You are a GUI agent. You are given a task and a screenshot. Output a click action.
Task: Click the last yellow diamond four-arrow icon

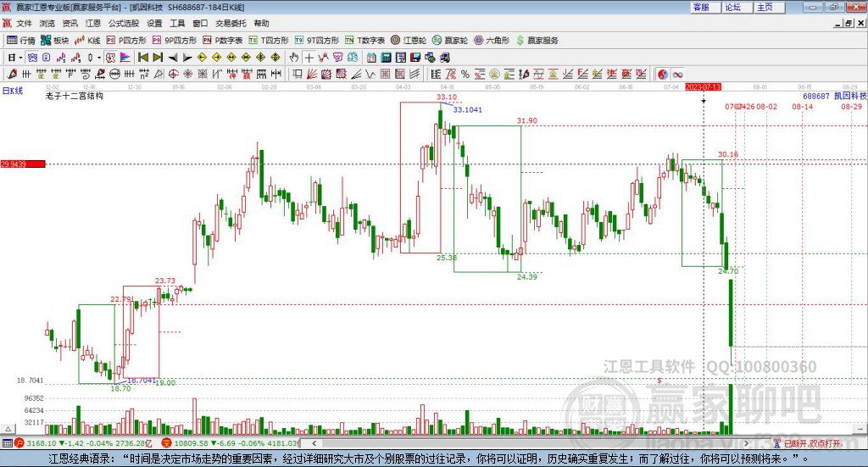pos(275,58)
